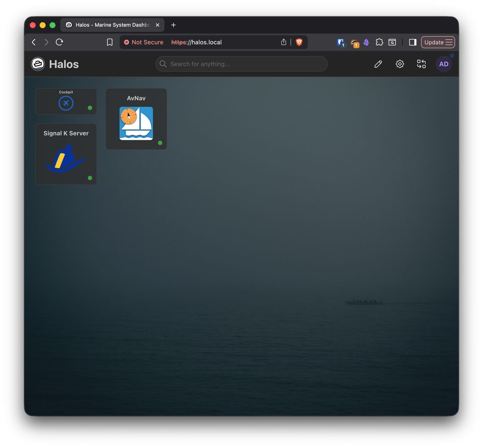Open a new browser tab

pyautogui.click(x=173, y=25)
